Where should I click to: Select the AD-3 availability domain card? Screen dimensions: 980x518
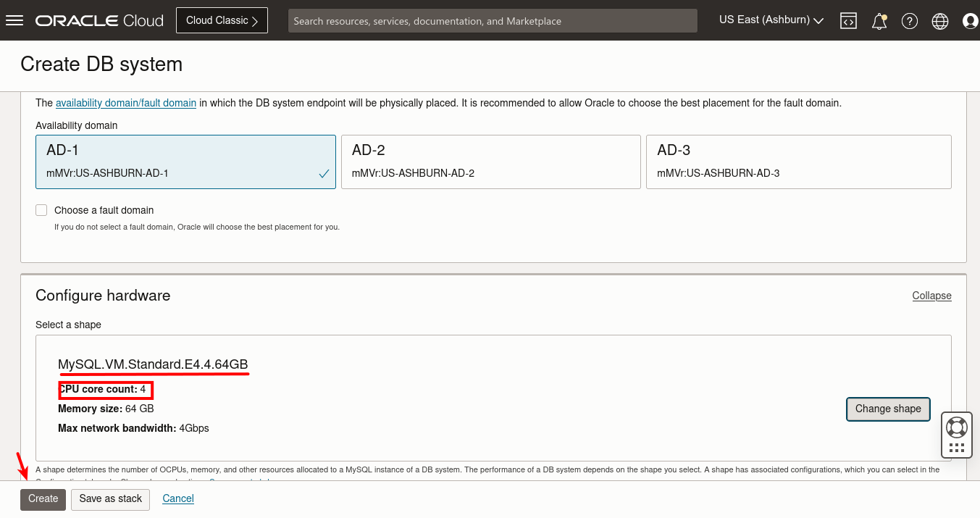pos(798,162)
